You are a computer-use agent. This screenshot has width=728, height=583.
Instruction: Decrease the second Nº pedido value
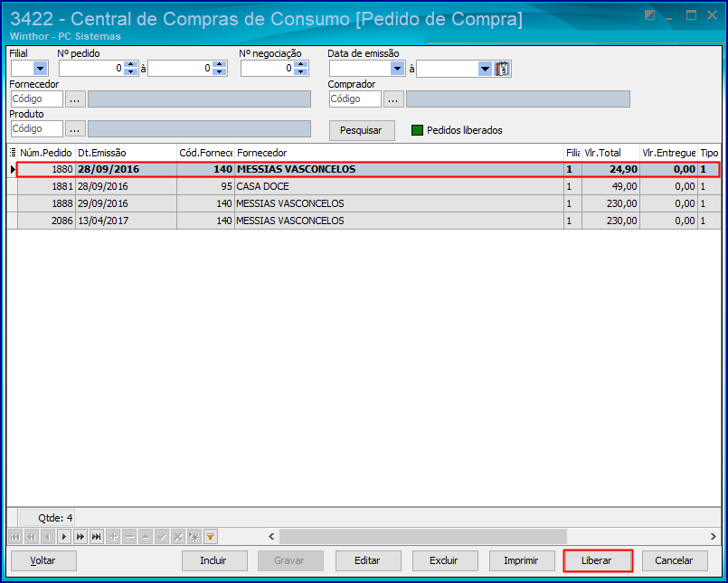(220, 72)
